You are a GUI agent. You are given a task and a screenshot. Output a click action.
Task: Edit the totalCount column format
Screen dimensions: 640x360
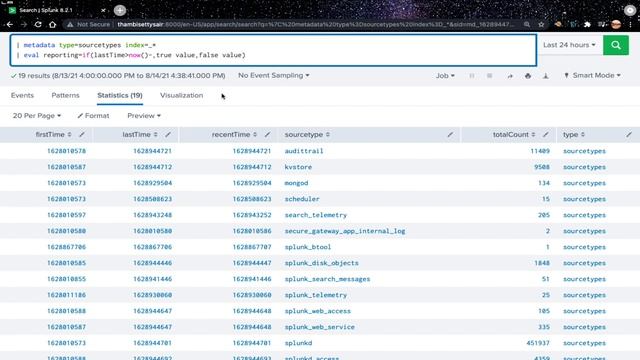[546, 134]
